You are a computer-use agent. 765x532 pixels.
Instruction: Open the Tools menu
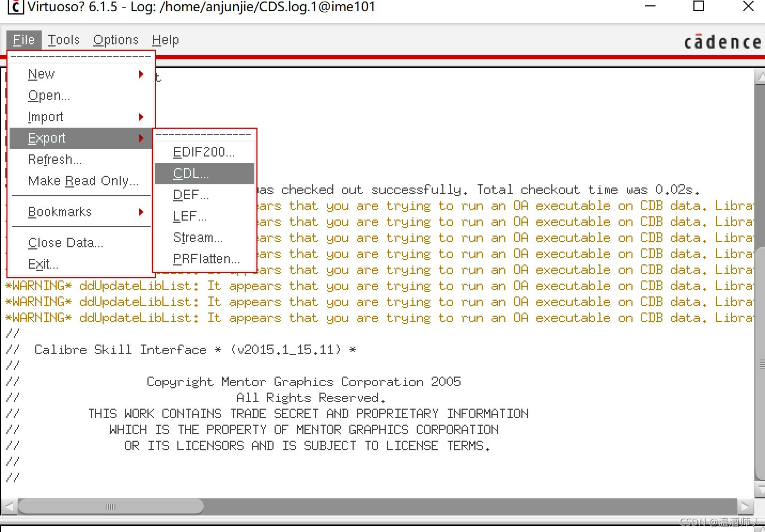click(x=64, y=40)
